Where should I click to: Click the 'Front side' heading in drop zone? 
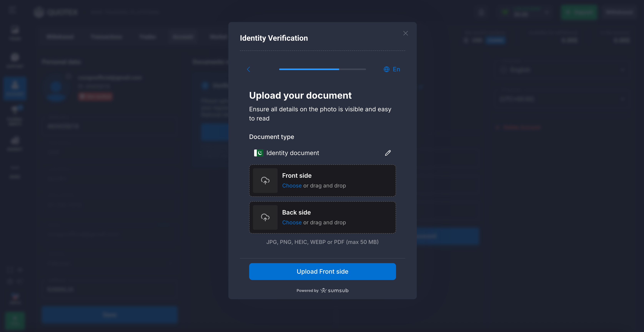(x=296, y=175)
